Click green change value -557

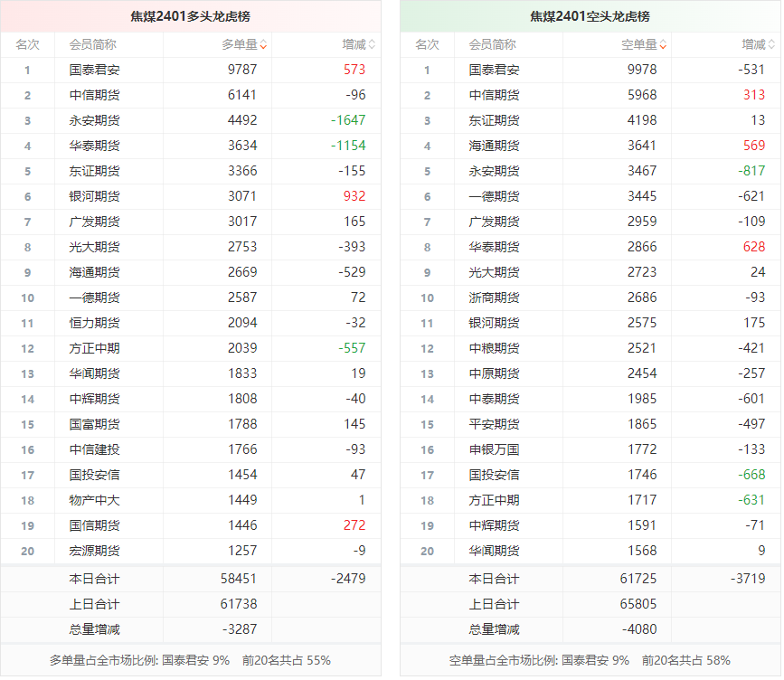coord(352,348)
